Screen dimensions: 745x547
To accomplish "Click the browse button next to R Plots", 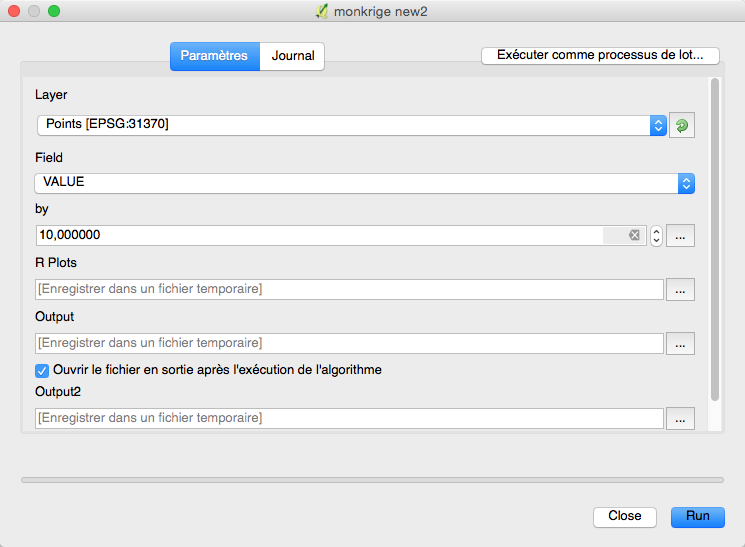I will pos(680,289).
